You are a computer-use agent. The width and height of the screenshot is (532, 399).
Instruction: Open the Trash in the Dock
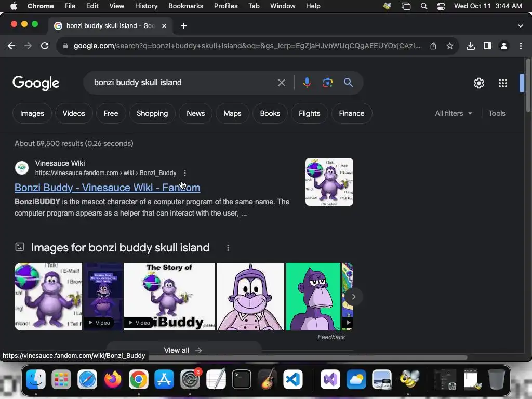pos(496,379)
